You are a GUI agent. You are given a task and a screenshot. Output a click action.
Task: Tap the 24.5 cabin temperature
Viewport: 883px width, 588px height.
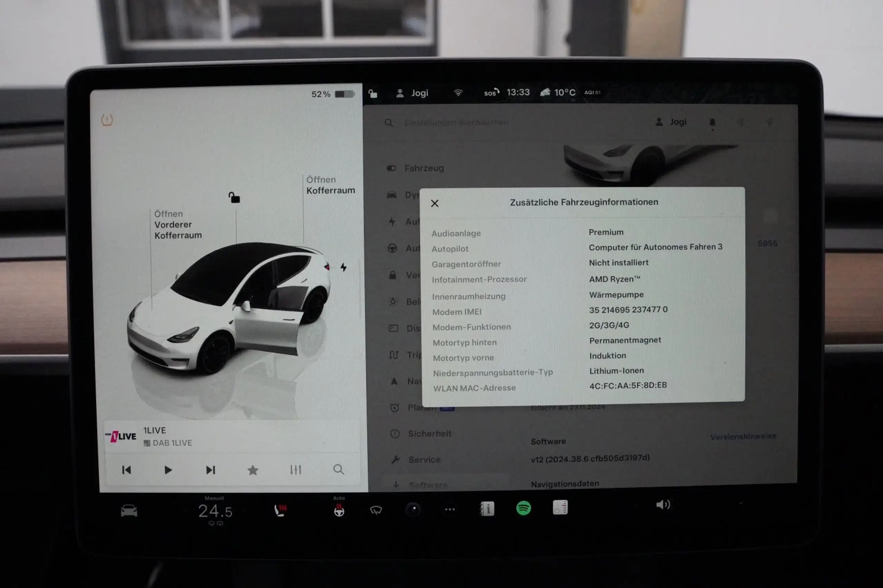[215, 511]
